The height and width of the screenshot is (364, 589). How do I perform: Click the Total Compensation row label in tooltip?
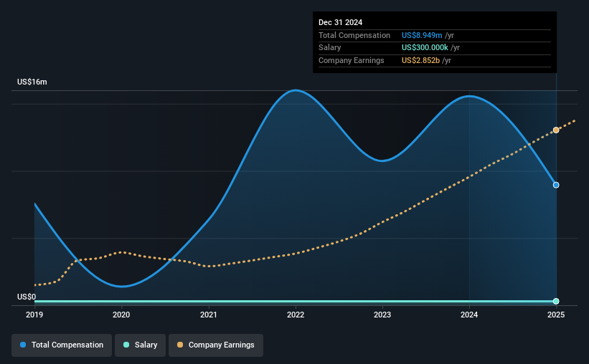point(354,35)
